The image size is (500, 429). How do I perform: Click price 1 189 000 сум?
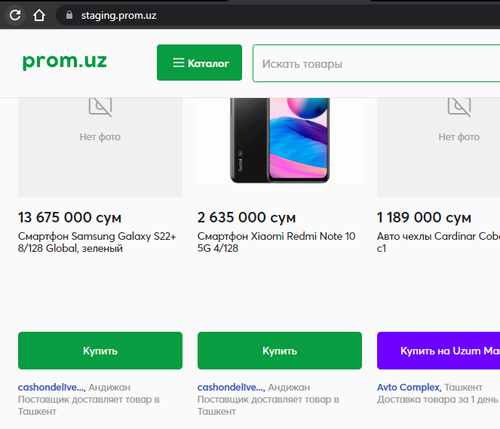click(424, 217)
